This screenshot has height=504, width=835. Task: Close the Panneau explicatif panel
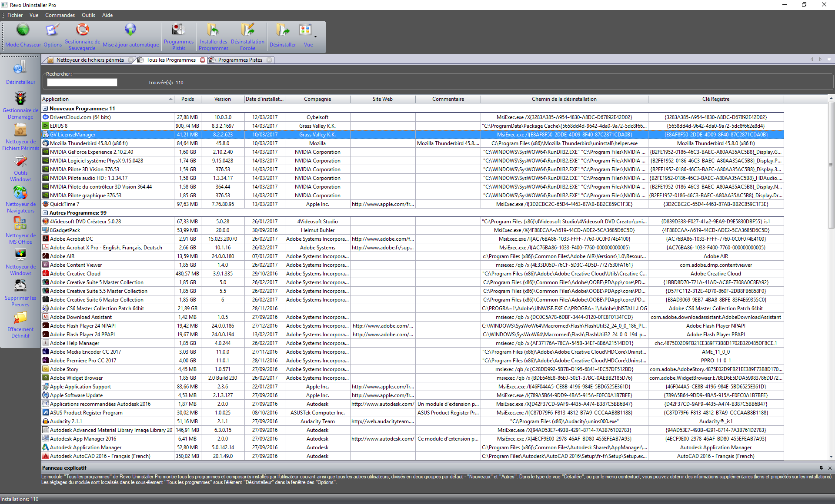(x=830, y=468)
